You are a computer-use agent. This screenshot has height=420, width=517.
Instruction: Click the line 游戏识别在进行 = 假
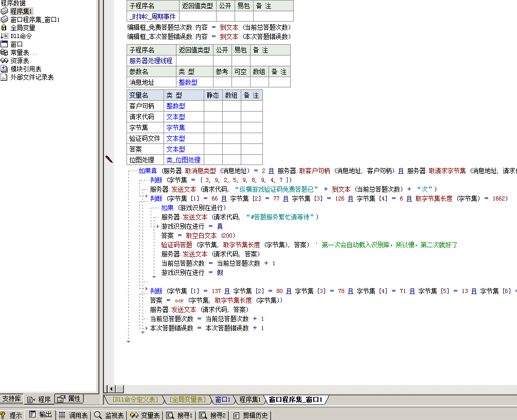click(192, 272)
